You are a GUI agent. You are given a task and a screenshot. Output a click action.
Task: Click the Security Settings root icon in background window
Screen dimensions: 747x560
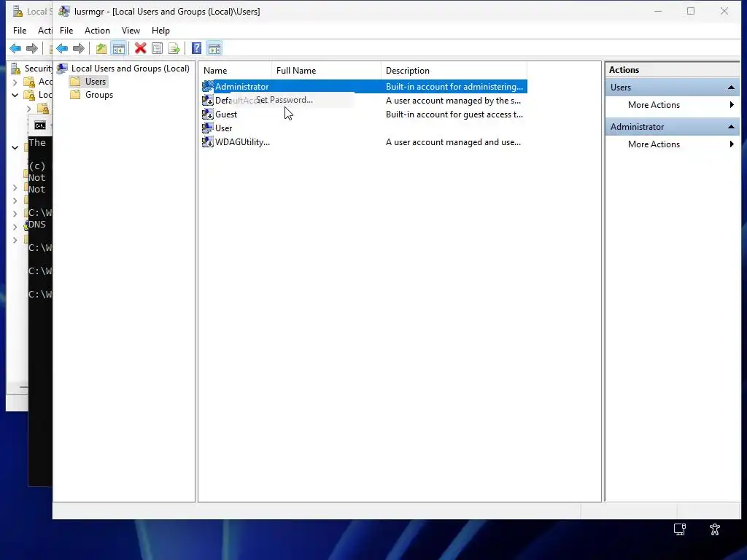16,69
